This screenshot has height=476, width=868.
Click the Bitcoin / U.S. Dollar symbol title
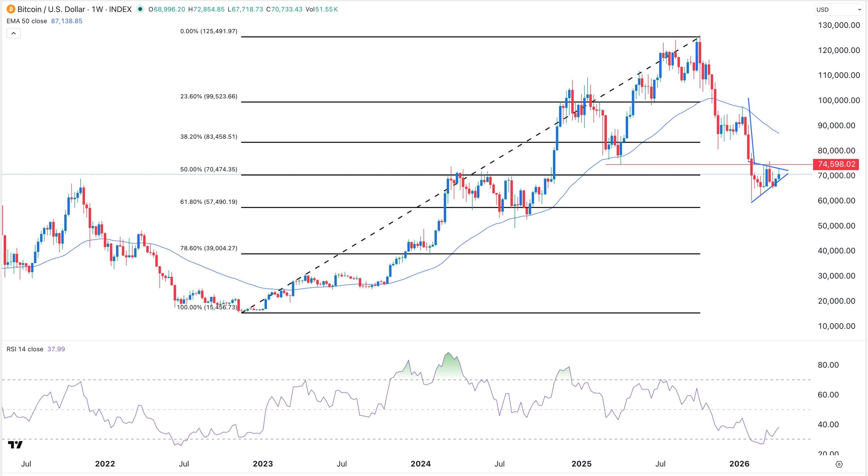tap(51, 9)
